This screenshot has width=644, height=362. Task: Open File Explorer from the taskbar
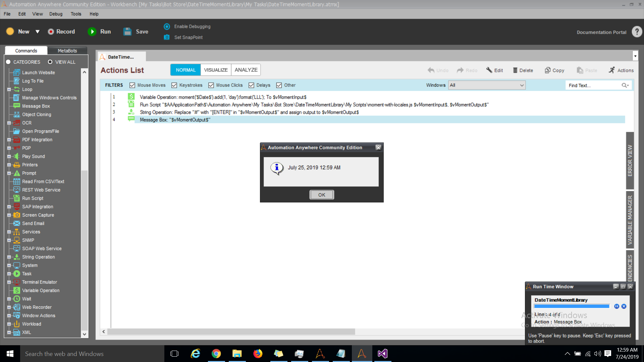[x=237, y=354]
